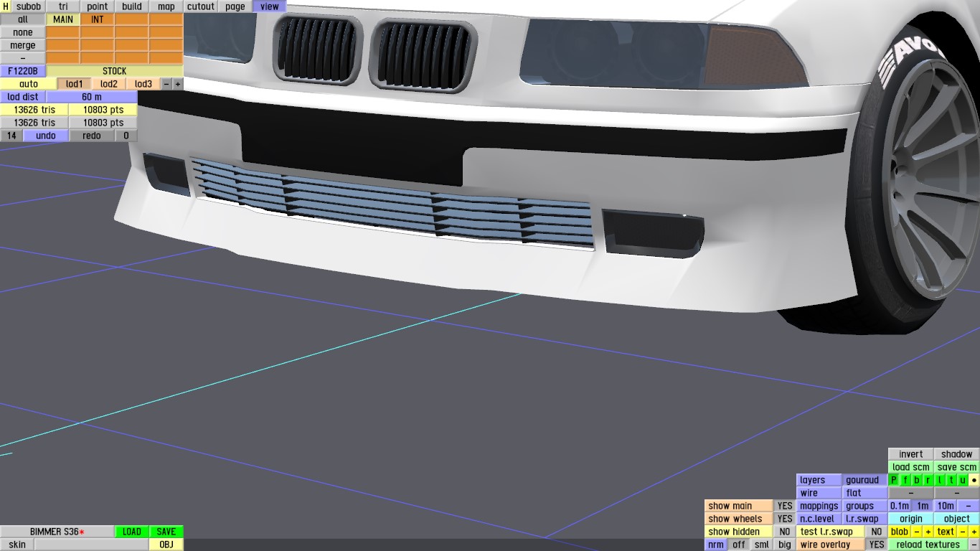Click the minus button beside lod3
980x551 pixels.
(x=166, y=84)
